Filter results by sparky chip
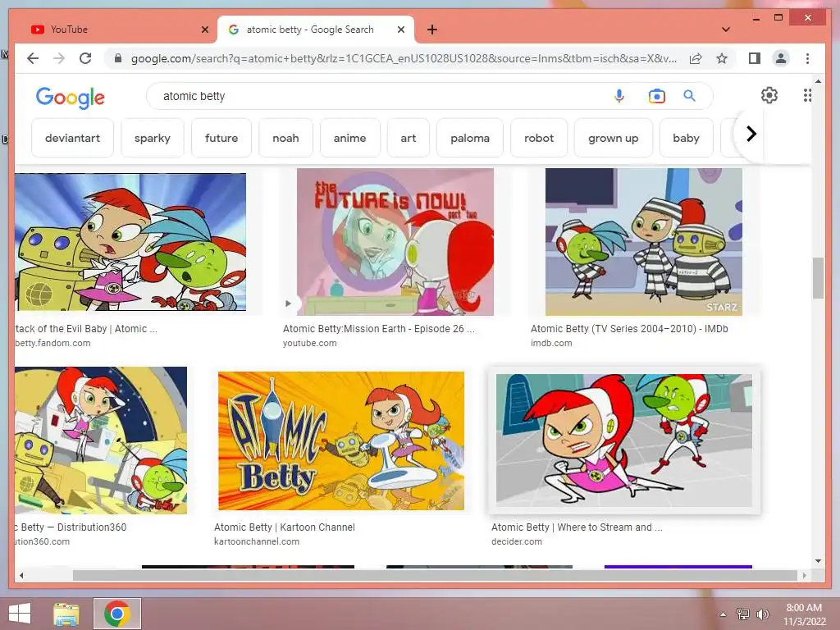This screenshot has width=840, height=630. pos(152,138)
